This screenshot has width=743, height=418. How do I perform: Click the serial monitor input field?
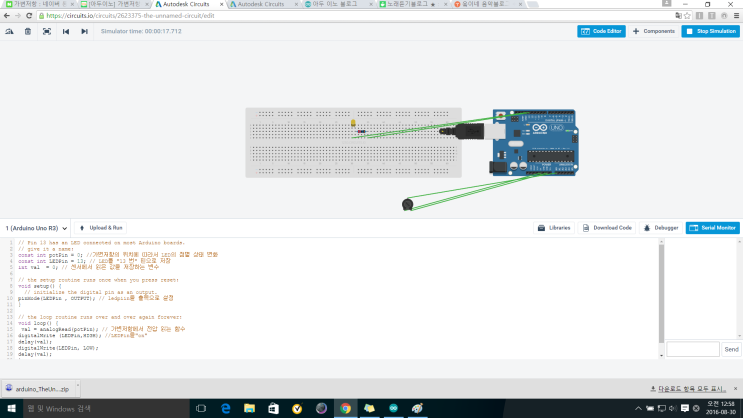pos(693,349)
